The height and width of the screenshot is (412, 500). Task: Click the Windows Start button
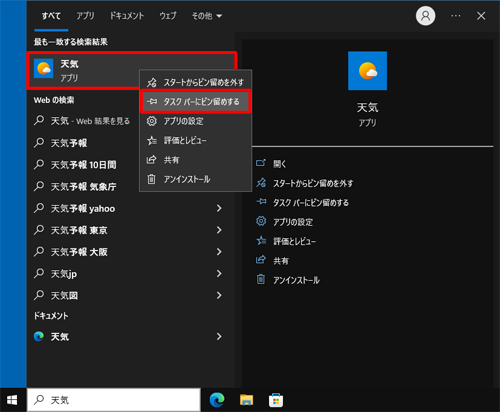pos(12,400)
